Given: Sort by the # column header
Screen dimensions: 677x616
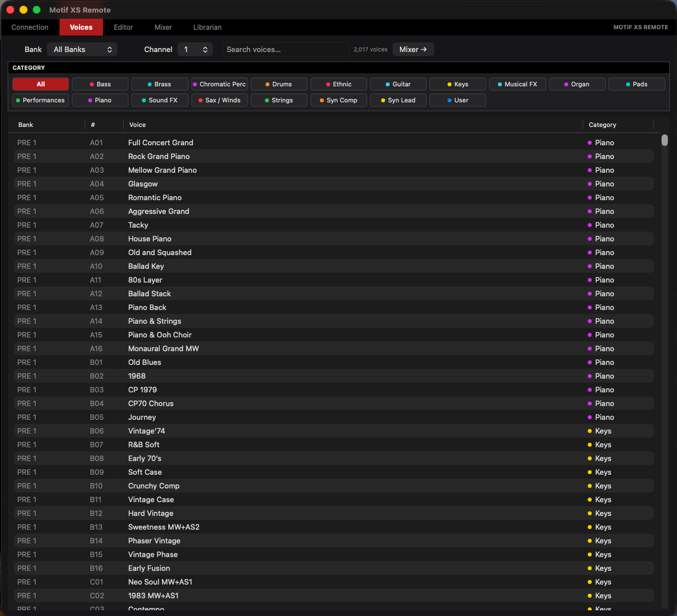Looking at the screenshot, I should coord(104,125).
